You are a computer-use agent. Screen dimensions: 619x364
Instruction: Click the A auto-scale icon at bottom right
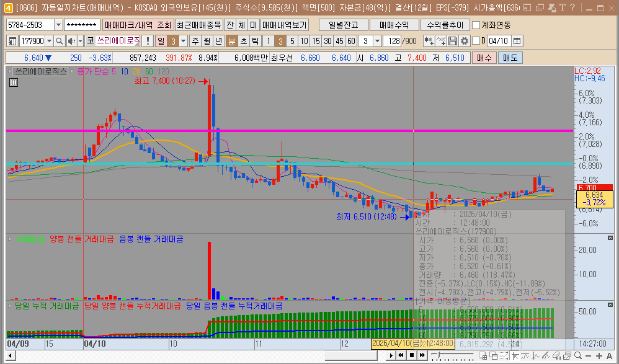pyautogui.click(x=609, y=356)
